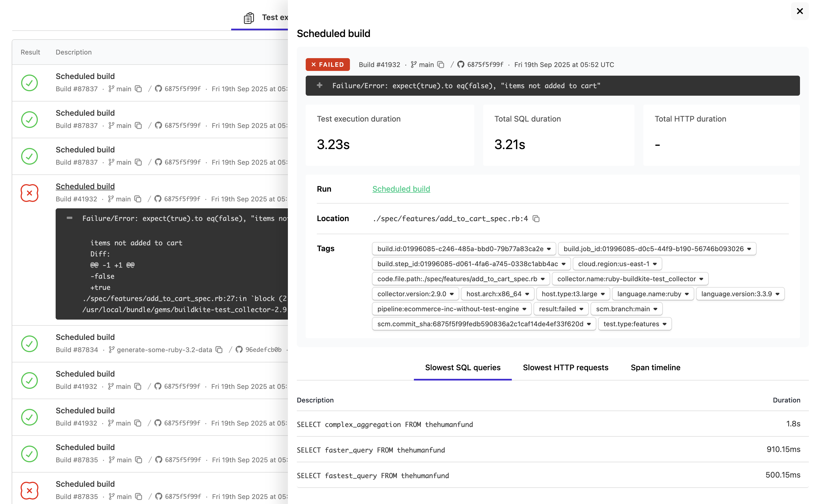
Task: Expand the Failure/Error message with the plus icon
Action: pos(319,86)
